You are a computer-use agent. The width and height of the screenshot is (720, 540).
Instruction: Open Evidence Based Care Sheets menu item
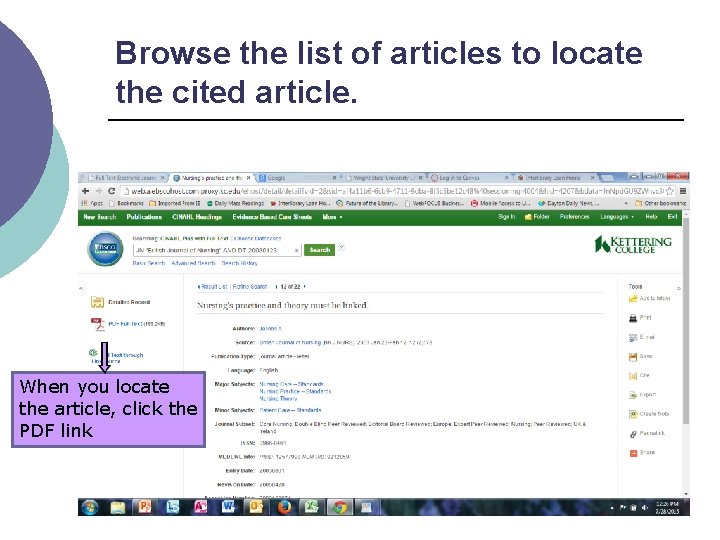point(272,217)
